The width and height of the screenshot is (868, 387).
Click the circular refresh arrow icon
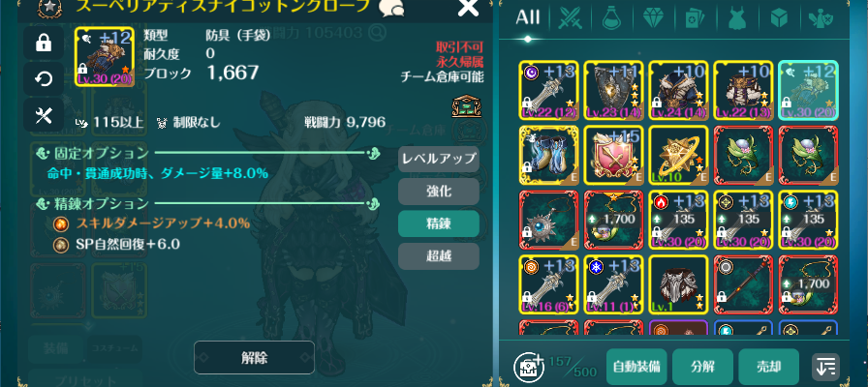pyautogui.click(x=44, y=79)
